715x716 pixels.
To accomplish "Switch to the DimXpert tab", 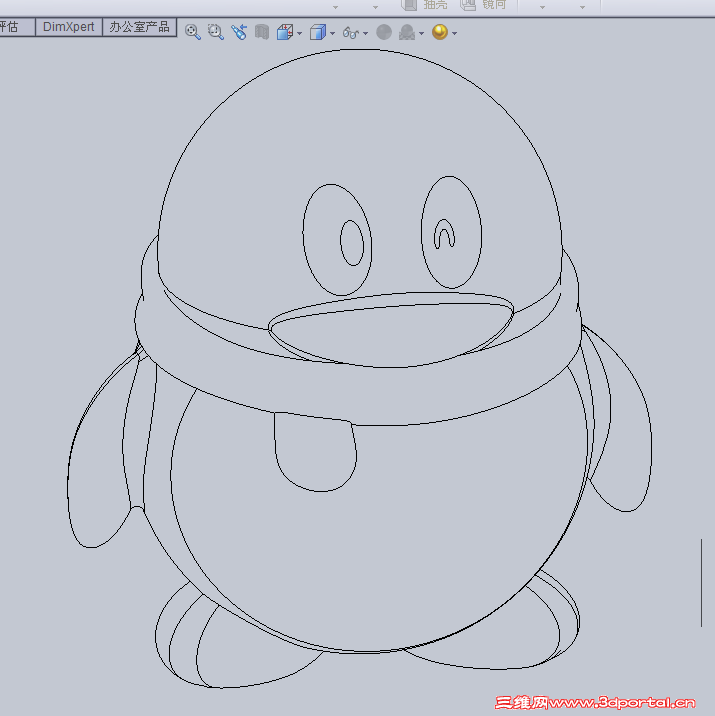I will pyautogui.click(x=68, y=27).
